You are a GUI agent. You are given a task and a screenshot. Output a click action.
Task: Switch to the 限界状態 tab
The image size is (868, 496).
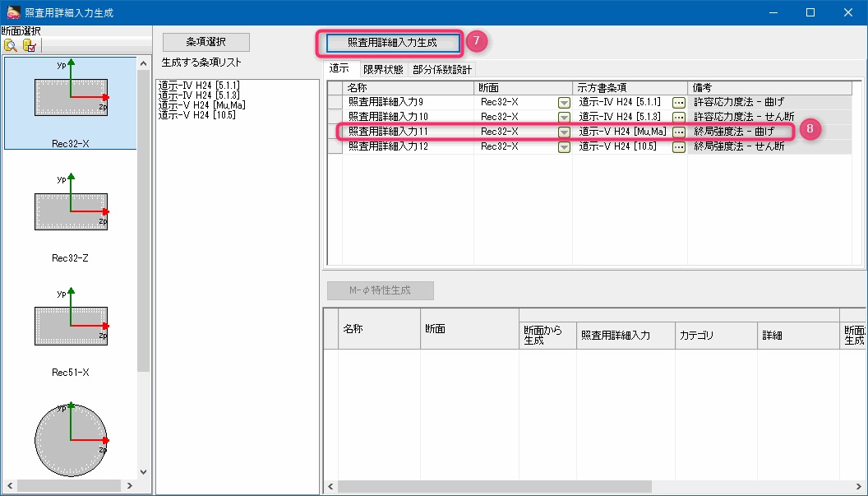(x=383, y=70)
